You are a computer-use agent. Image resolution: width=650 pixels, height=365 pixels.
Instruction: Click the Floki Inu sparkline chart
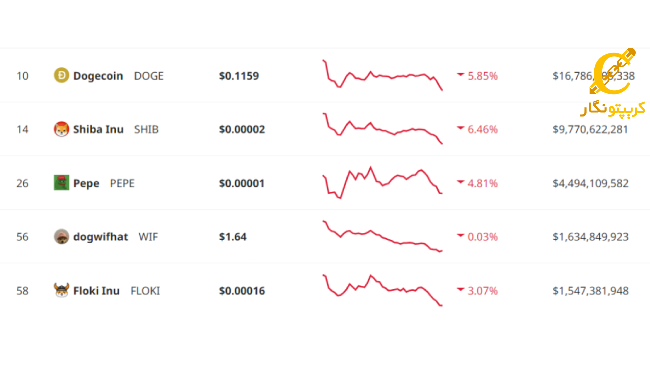pyautogui.click(x=383, y=290)
